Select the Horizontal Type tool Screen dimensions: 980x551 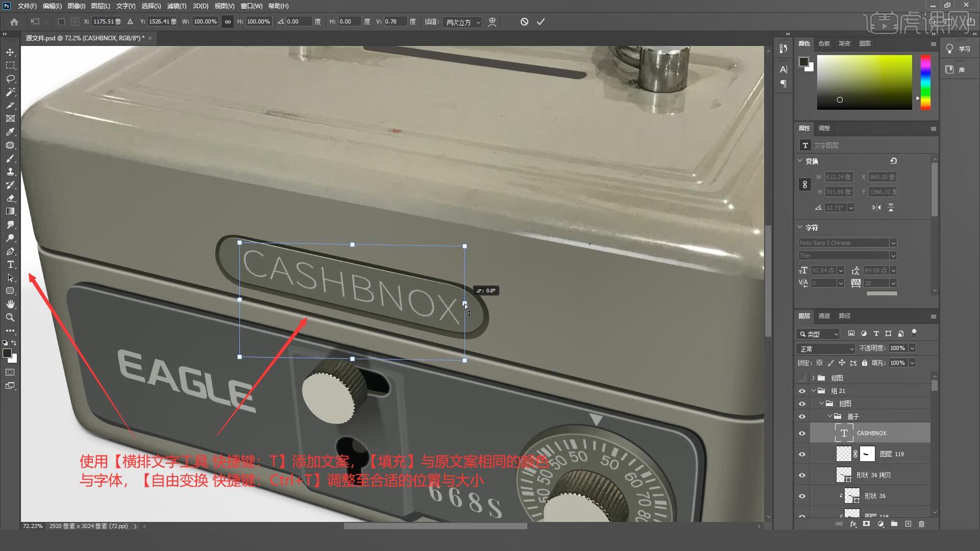10,264
